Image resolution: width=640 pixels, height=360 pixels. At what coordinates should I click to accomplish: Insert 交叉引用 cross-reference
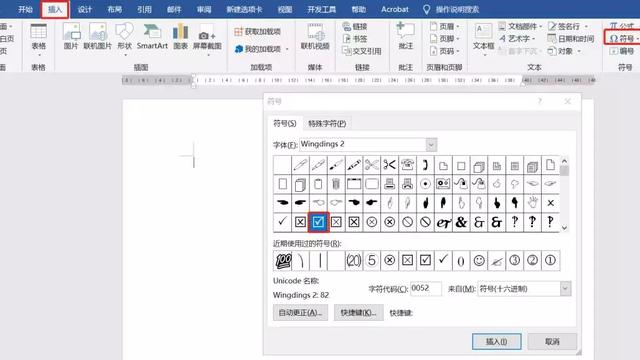pos(362,51)
